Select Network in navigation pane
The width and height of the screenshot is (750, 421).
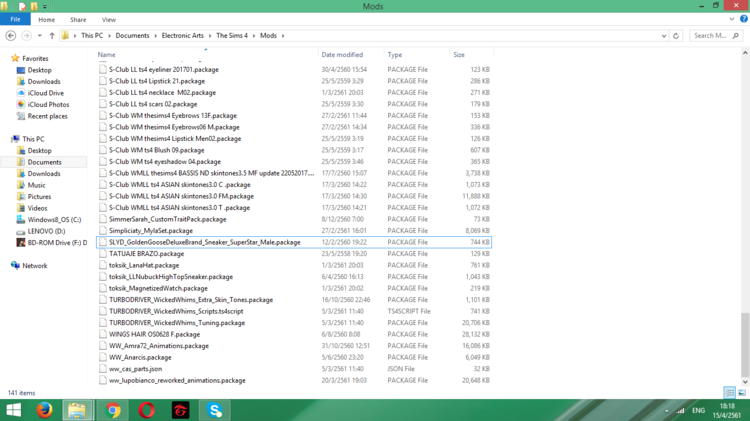[x=34, y=266]
